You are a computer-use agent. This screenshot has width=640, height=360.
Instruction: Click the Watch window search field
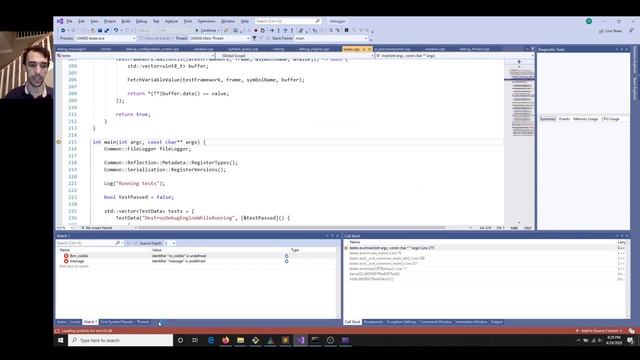(x=89, y=243)
